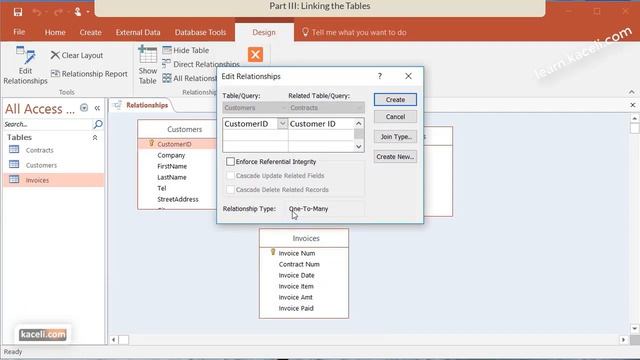Click the Create New button
Viewport: 640px width, 360px height.
395,157
